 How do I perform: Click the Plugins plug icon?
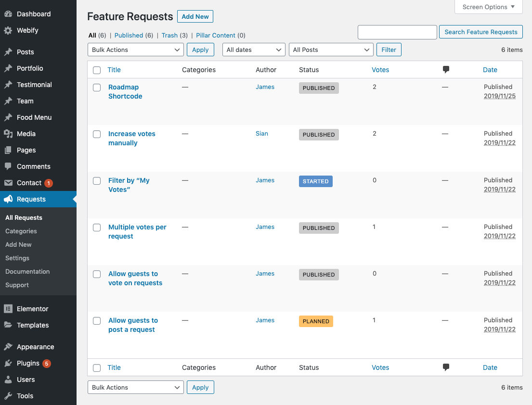(x=8, y=363)
